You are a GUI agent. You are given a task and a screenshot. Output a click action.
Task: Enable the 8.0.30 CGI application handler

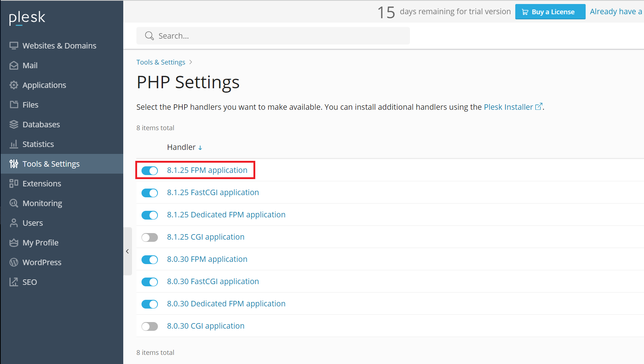coord(150,326)
